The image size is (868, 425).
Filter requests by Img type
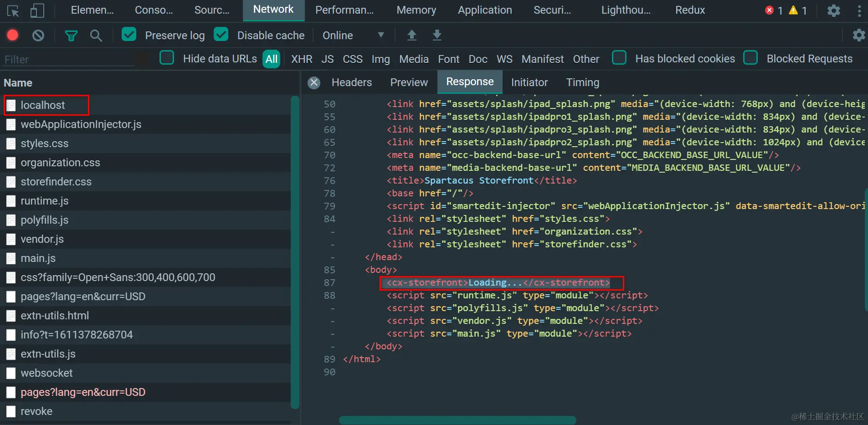pyautogui.click(x=381, y=59)
